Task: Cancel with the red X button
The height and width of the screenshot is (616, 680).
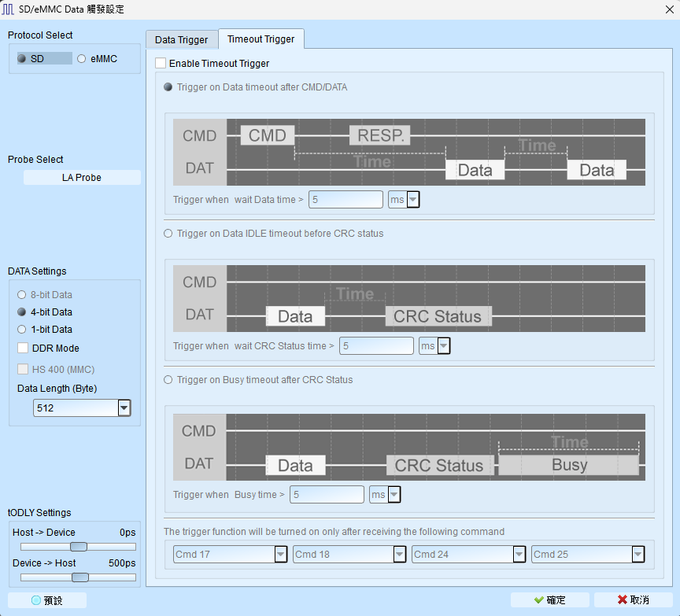Action: (633, 600)
